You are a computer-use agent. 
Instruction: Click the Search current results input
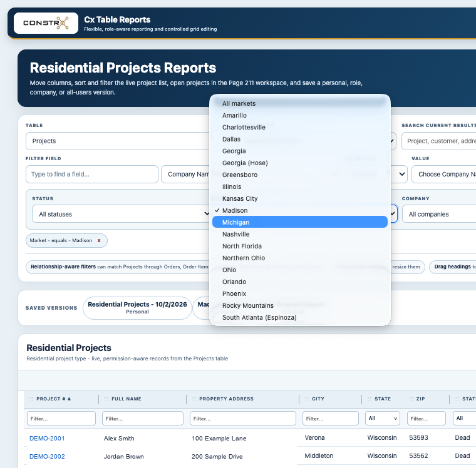tap(439, 141)
